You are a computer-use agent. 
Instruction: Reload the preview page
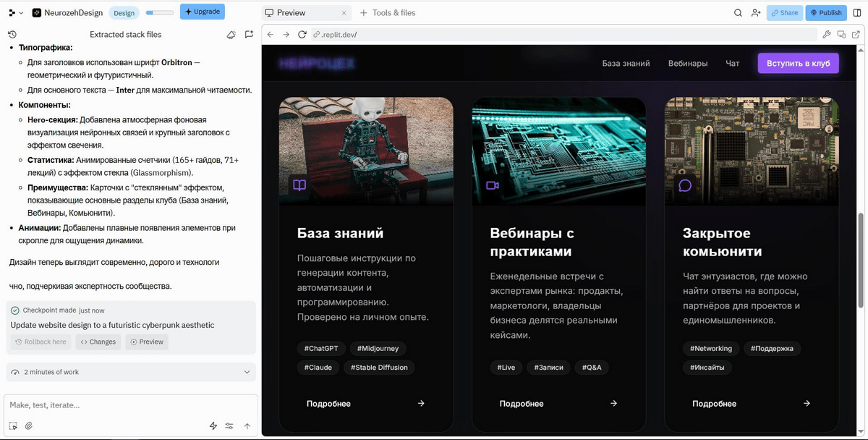tap(302, 35)
